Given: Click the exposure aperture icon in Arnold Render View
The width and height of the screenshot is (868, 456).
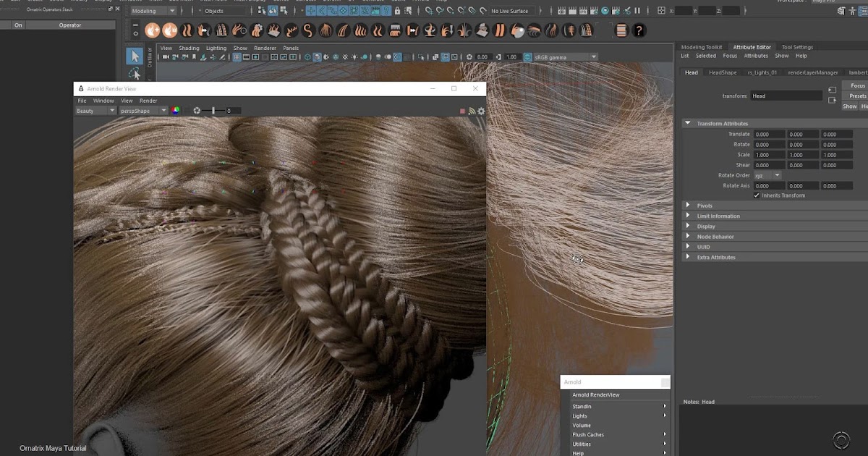Looking at the screenshot, I should pos(197,111).
